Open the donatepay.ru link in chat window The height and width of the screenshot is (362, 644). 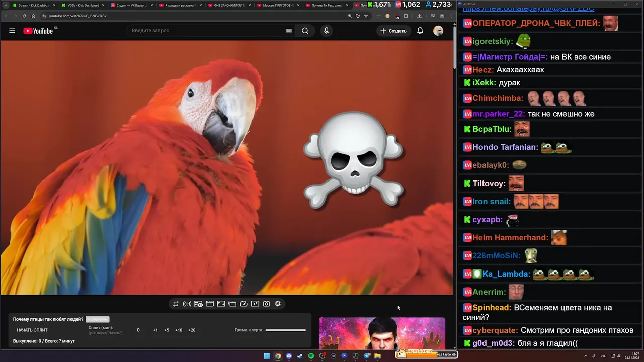tap(528, 9)
